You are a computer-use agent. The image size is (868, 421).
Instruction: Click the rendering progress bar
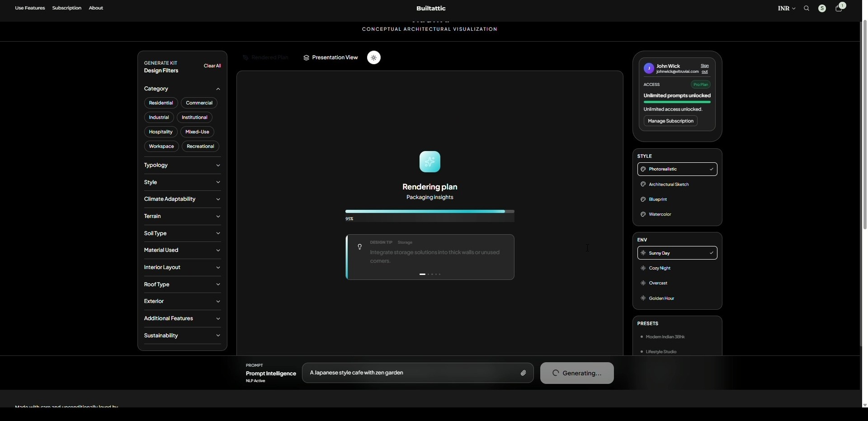click(x=429, y=212)
